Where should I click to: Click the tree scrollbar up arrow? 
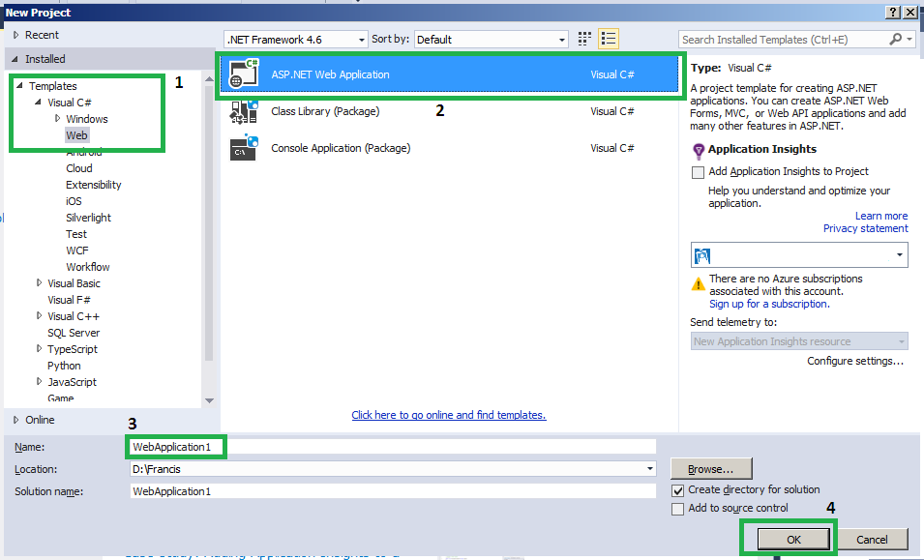click(209, 79)
